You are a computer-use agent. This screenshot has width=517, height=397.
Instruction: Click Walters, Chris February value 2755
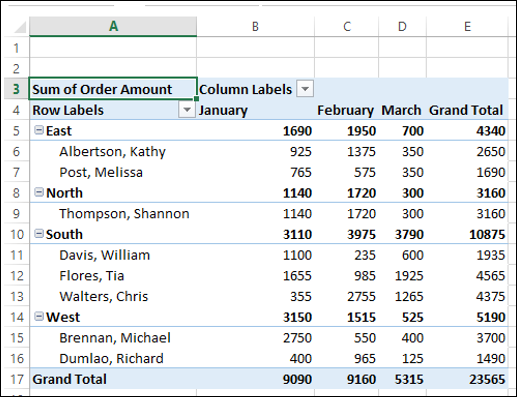361,296
